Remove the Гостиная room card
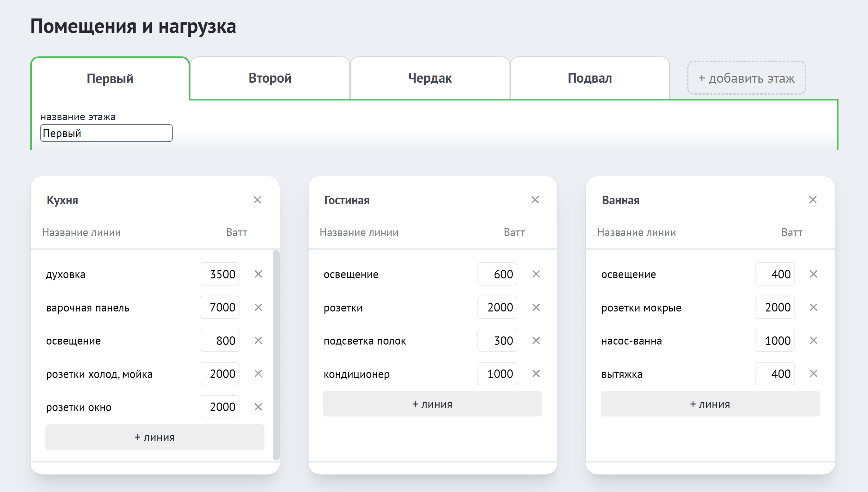The height and width of the screenshot is (492, 868). [x=535, y=200]
